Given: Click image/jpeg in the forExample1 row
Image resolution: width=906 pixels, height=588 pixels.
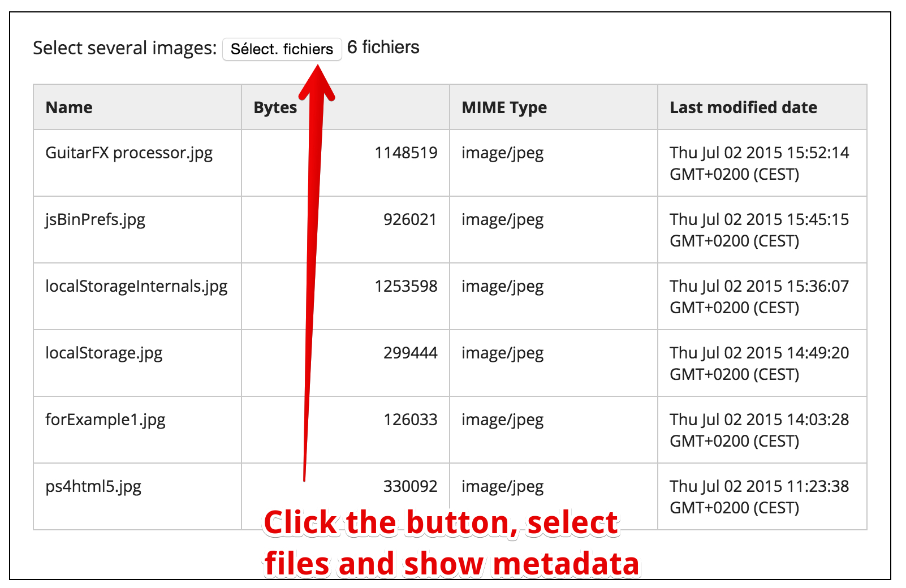Looking at the screenshot, I should [502, 420].
